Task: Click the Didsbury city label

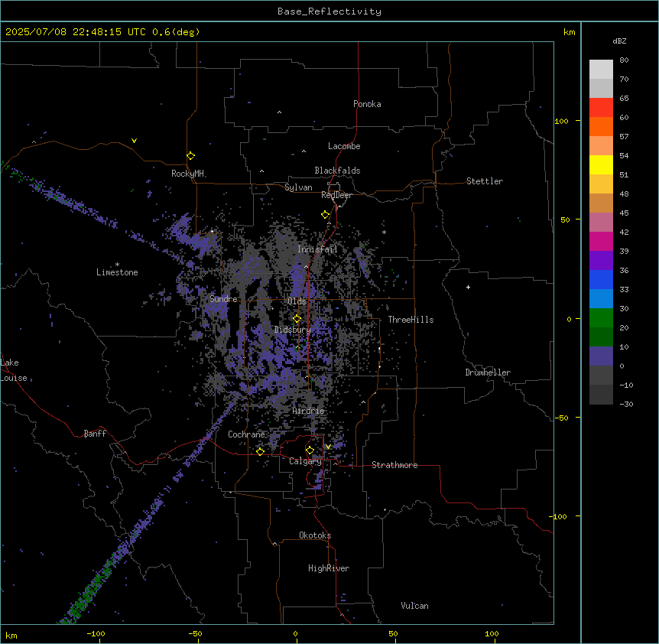Action: (x=293, y=330)
